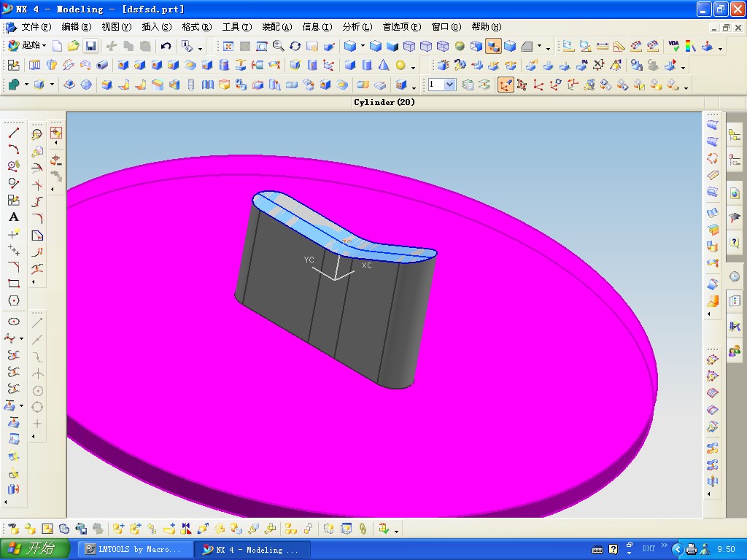Select the Pan hand tool
Image resolution: width=747 pixels, height=560 pixels.
312,46
